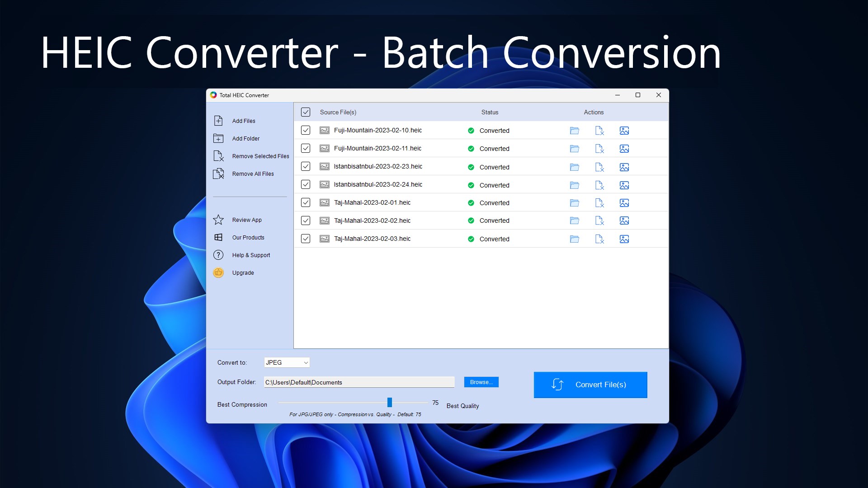Click remove file icon for Fuji-Mountain-2023-02-11.heic
This screenshot has width=868, height=488.
point(599,149)
